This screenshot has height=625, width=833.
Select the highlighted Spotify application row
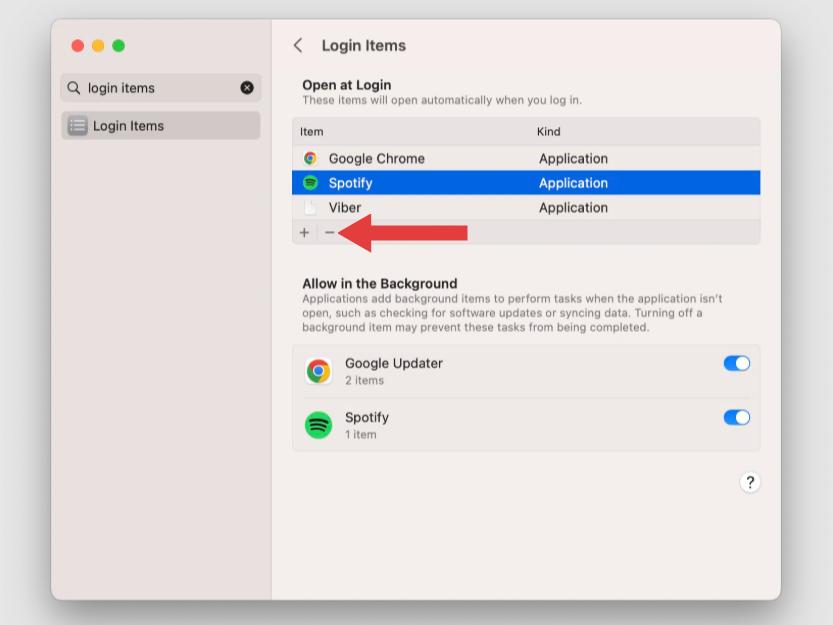(x=526, y=183)
